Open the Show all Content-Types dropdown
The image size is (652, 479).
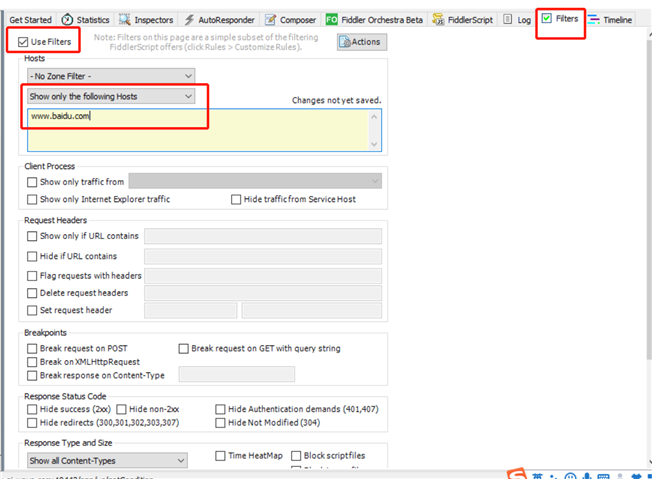[x=107, y=461]
